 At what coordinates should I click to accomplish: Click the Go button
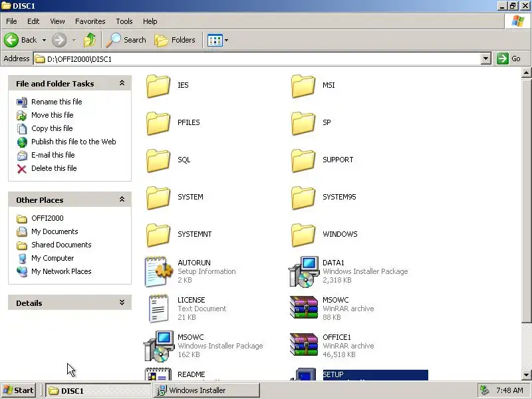click(509, 59)
